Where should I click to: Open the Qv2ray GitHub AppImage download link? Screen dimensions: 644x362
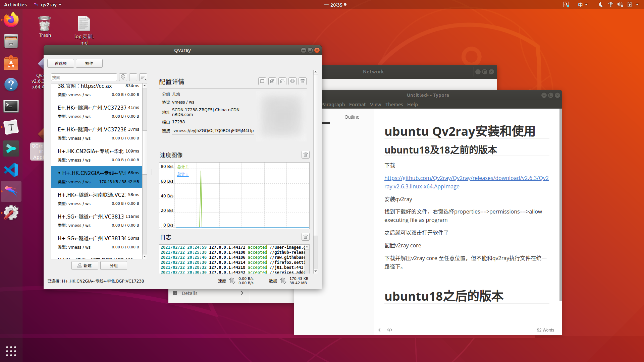[x=466, y=178]
